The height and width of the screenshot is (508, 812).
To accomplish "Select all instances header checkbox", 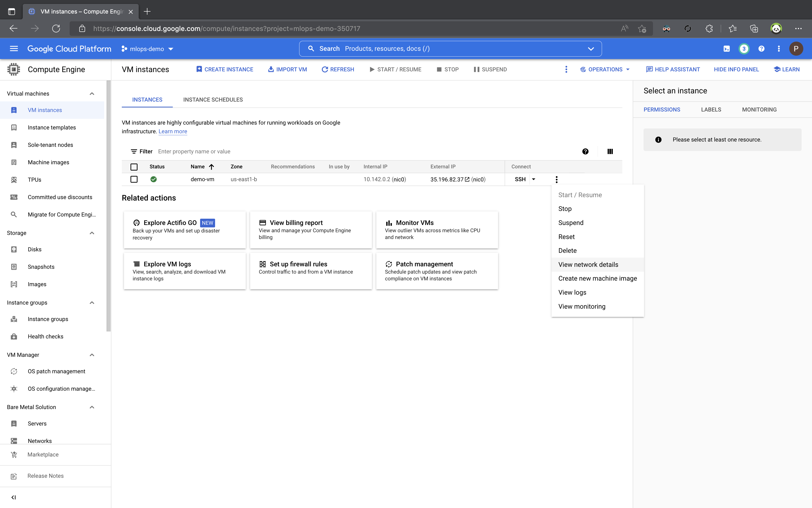I will point(134,167).
